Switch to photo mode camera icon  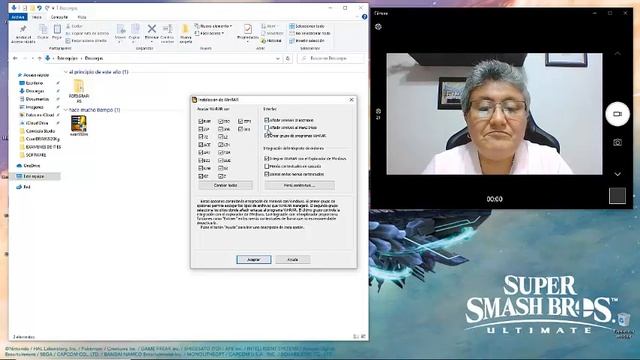(617, 142)
